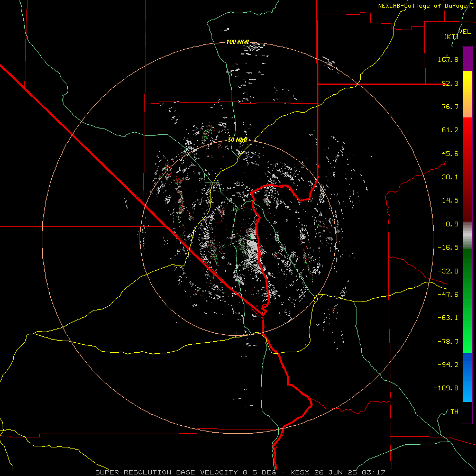
Task: Click the NEXLAB-College of DuPage credit text
Action: 426,6
